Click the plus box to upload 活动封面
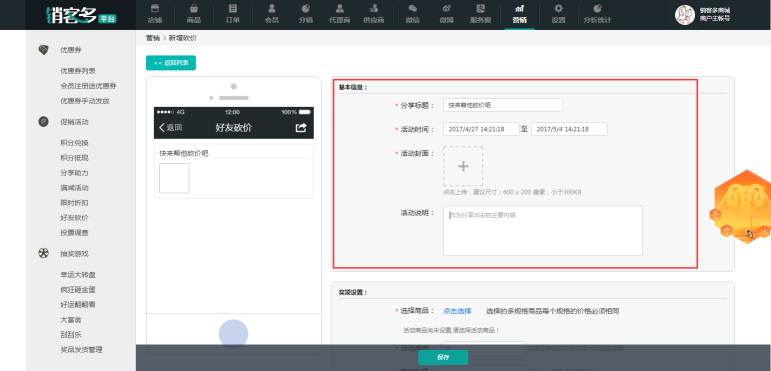 click(463, 166)
